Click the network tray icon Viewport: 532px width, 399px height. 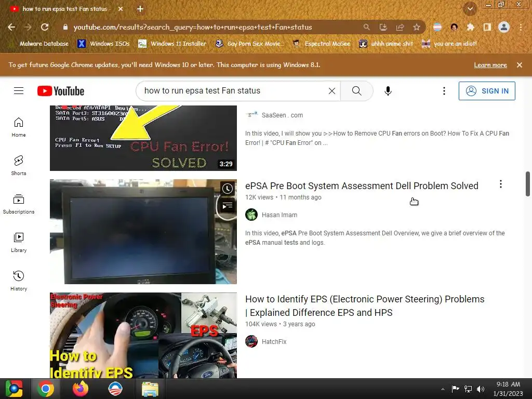(468, 389)
